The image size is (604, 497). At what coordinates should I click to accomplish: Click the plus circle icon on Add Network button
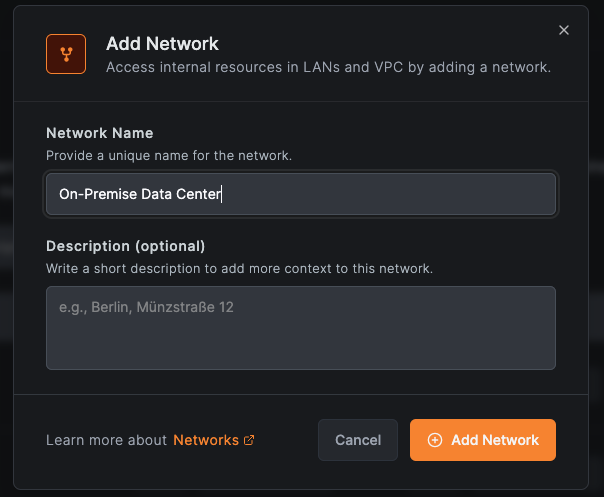point(434,440)
